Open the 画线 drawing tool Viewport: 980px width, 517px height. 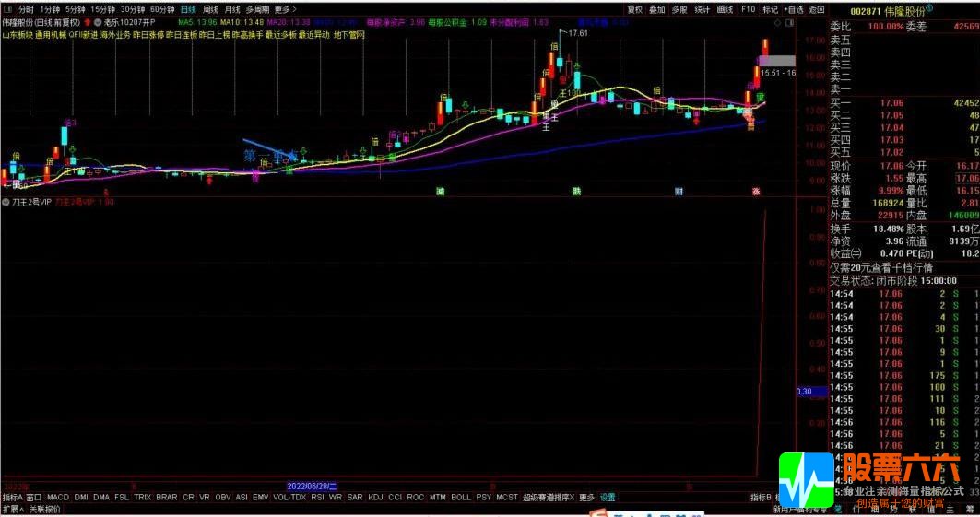tap(725, 9)
